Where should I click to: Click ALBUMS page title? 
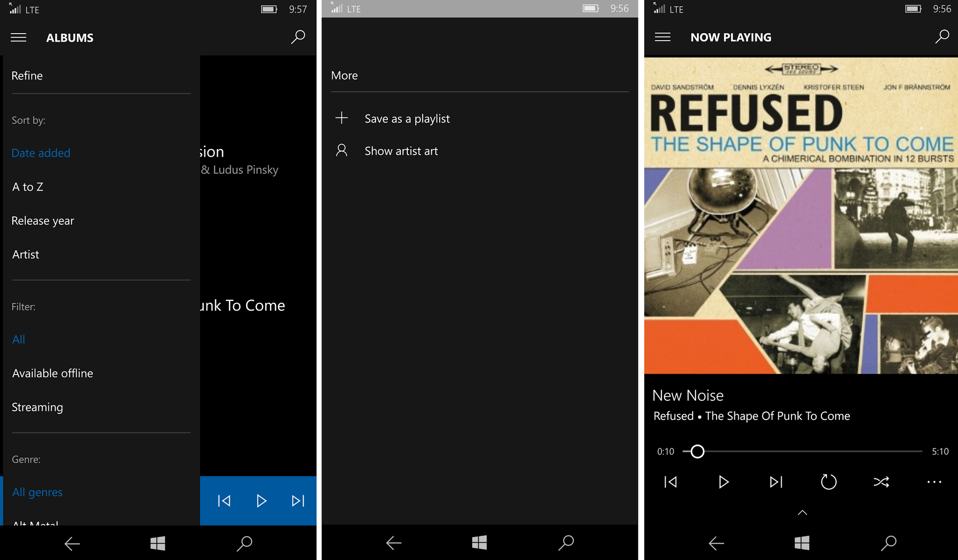(x=70, y=37)
